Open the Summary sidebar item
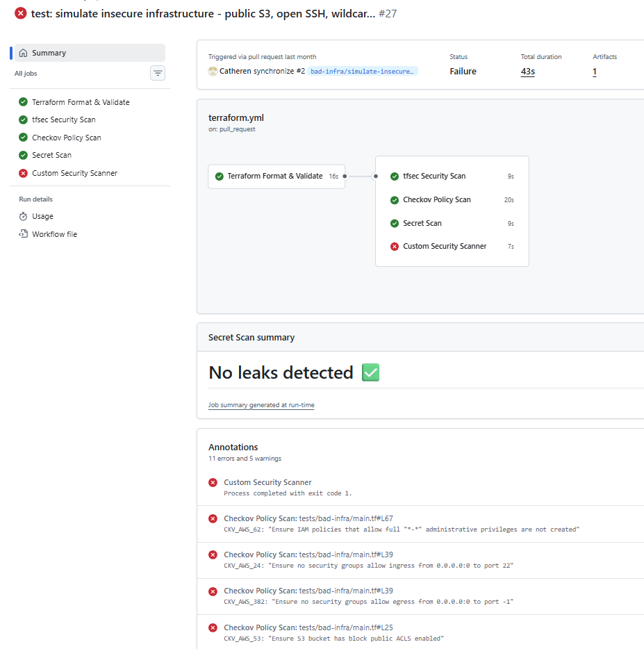The image size is (644, 649). (x=90, y=53)
